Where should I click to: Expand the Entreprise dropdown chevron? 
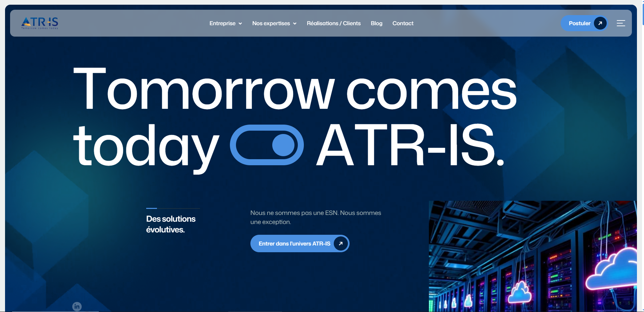(240, 24)
